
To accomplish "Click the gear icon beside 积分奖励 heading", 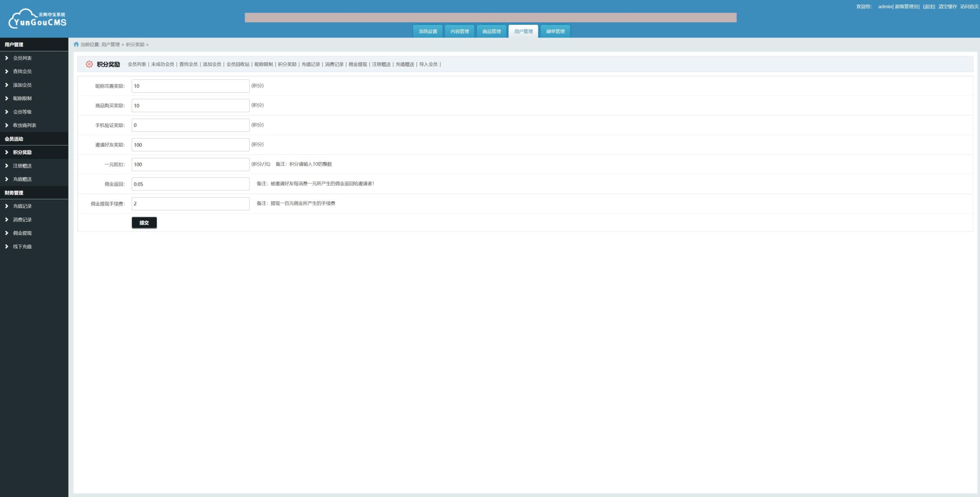I will pyautogui.click(x=89, y=64).
